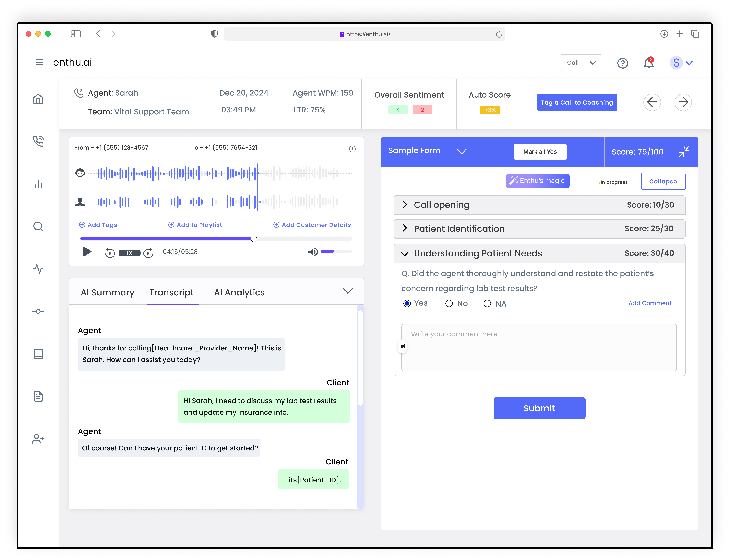
Task: Click Add to Playlist
Action: pyautogui.click(x=195, y=225)
